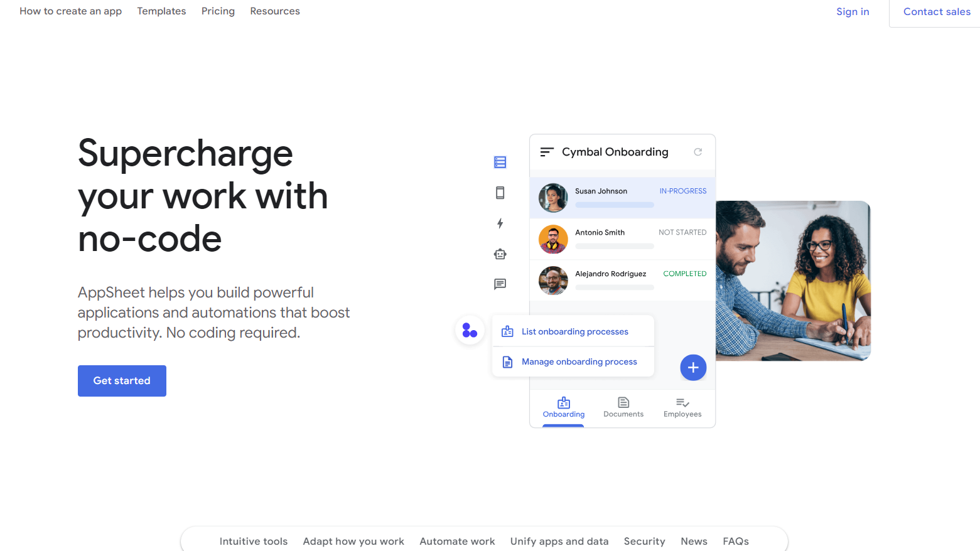
Task: Select List onboarding processes option
Action: tap(574, 331)
